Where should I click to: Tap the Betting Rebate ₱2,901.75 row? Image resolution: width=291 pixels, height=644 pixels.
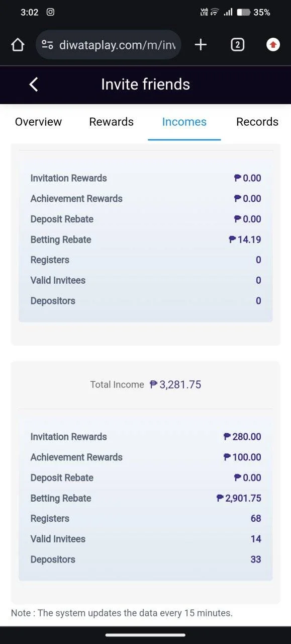click(x=146, y=498)
